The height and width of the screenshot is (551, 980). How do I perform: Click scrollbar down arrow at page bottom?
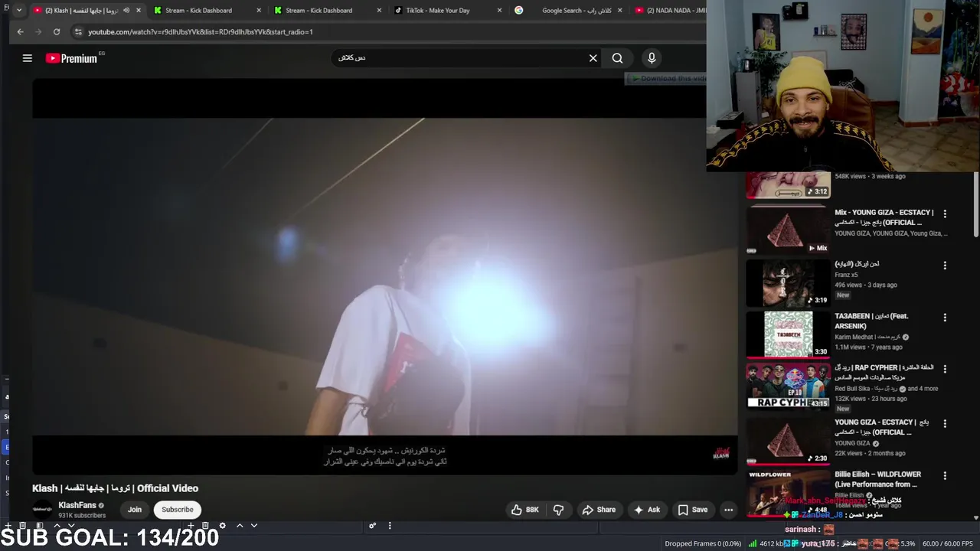pos(975,518)
